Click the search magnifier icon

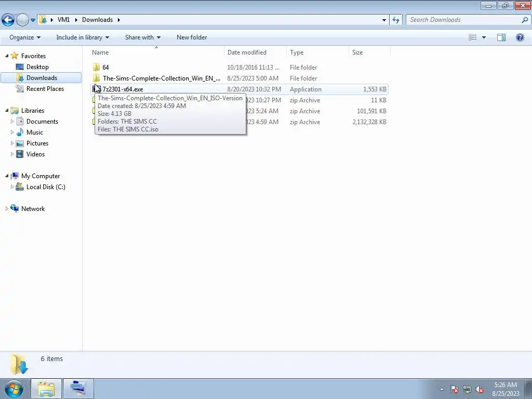[x=525, y=20]
